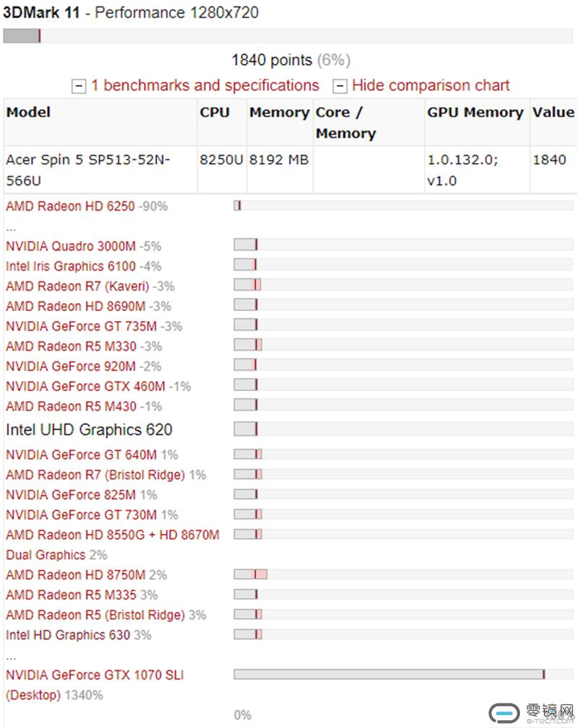577x728 pixels.
Task: Open Intel HD Graphics 630 link
Action: (68, 635)
